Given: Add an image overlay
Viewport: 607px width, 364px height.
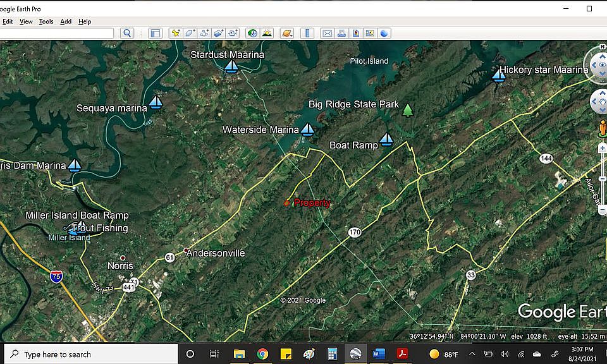Looking at the screenshot, I should [x=219, y=33].
